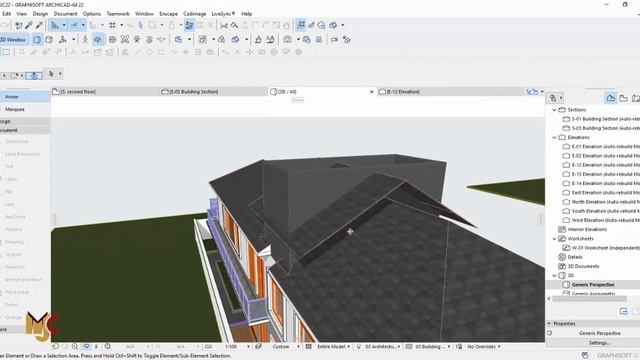The image size is (640, 360).
Task: Open the View menu
Action: tap(22, 13)
